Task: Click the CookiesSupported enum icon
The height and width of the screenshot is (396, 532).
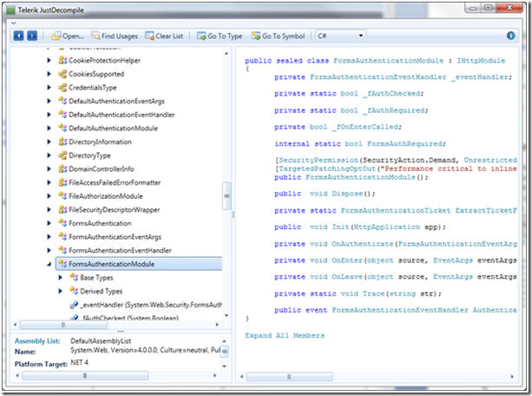Action: (x=62, y=74)
